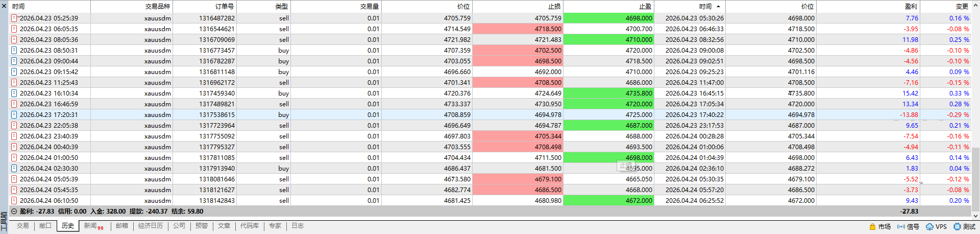Click the buy deal icon in the 2026.04.23 09:00:44 row
The width and height of the screenshot is (980, 234).
14,61
